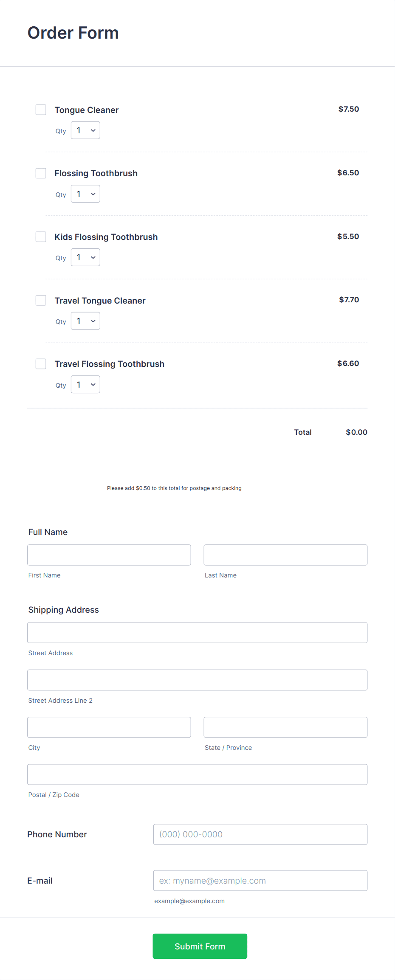Viewport: 395px width, 980px height.
Task: Open the Flossing Toothbrush quantity dropdown
Action: pyautogui.click(x=85, y=194)
